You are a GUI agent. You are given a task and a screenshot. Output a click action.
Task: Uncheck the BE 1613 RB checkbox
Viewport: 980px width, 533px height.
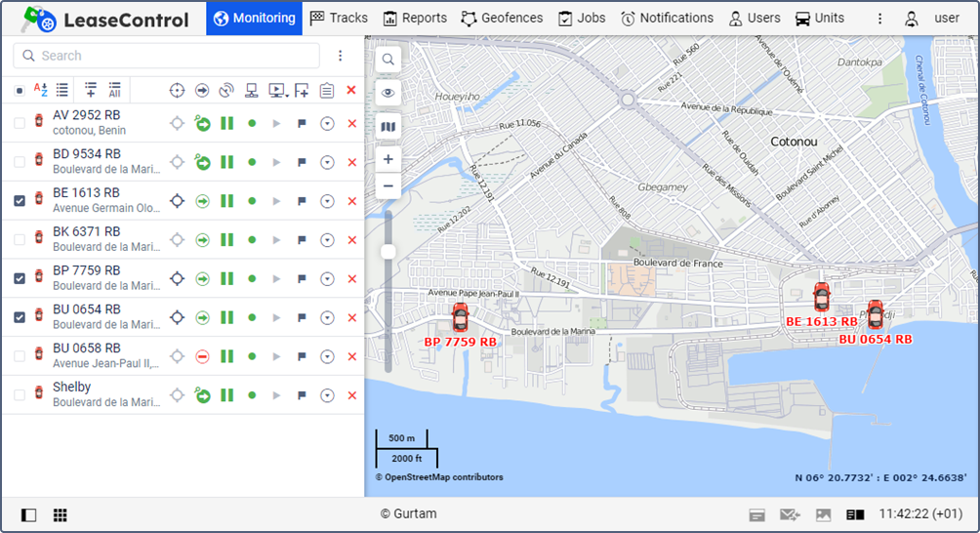click(x=20, y=201)
